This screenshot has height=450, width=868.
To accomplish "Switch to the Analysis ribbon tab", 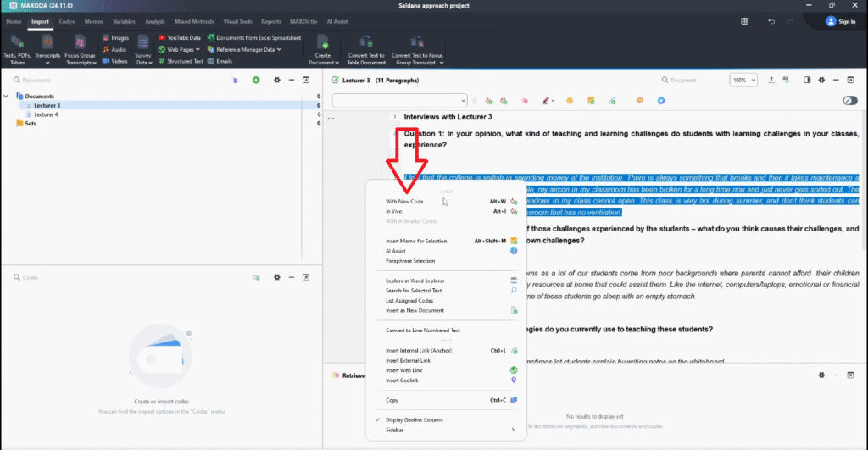I will pos(155,21).
